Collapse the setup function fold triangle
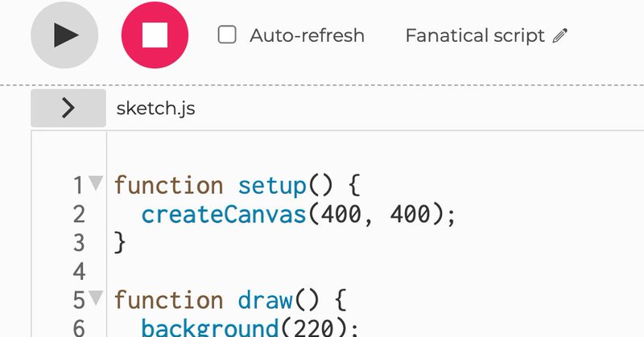Viewport: 644px width, 337px height. (96, 183)
